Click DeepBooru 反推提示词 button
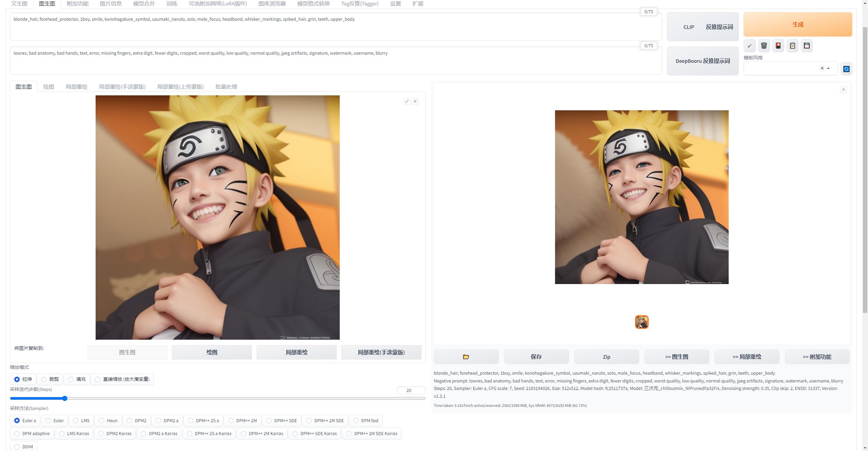Viewport: 868px width, 451px height. [x=703, y=61]
